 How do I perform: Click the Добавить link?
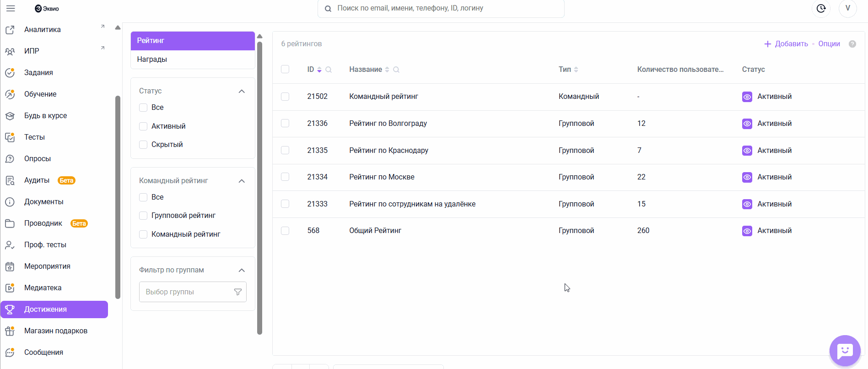(786, 44)
